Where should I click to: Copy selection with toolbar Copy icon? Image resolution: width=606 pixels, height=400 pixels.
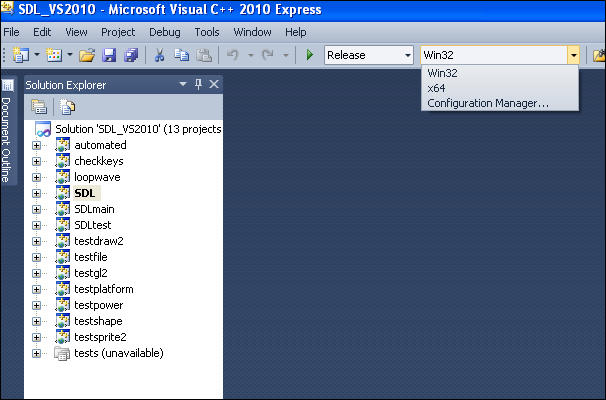[x=181, y=55]
